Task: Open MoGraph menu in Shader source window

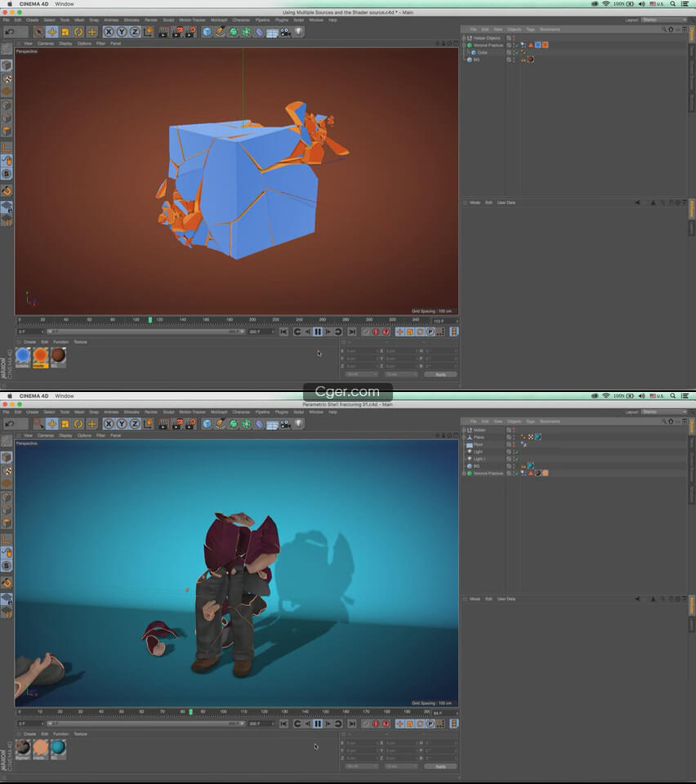Action: pos(219,20)
